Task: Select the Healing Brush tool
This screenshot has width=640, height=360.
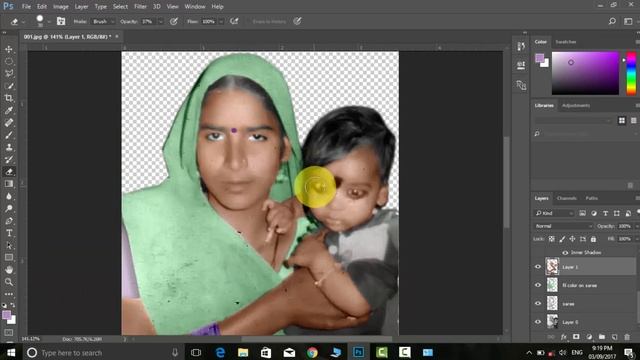Action: (x=9, y=123)
